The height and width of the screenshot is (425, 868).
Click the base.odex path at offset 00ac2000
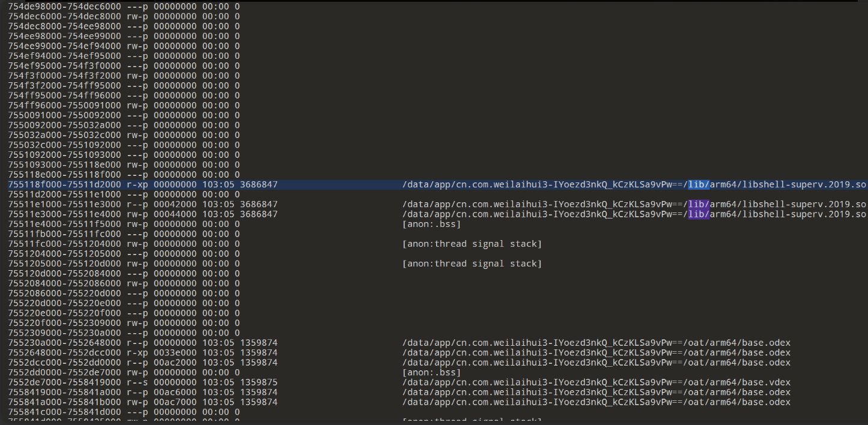pyautogui.click(x=596, y=363)
